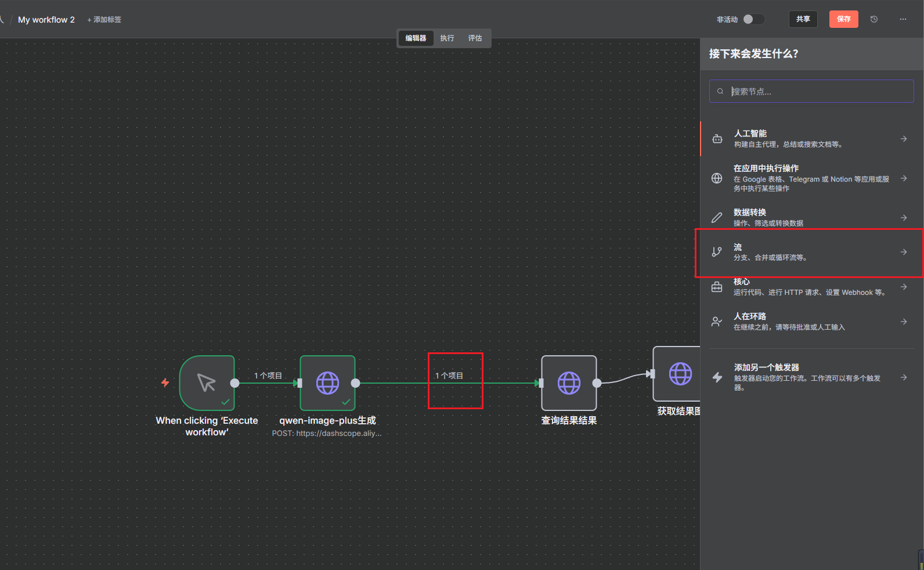
Task: Select the 获取结果图 globe node
Action: pyautogui.click(x=677, y=374)
